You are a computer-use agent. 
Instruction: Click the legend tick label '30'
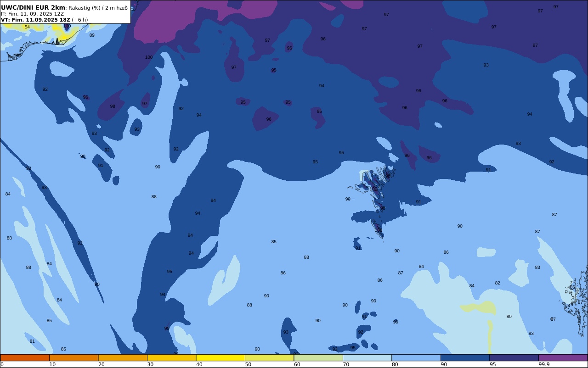(x=150, y=364)
